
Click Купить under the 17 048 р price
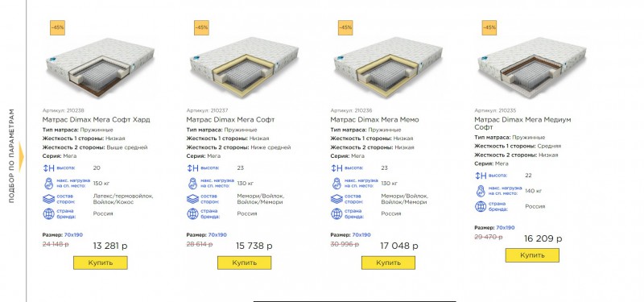tap(389, 263)
